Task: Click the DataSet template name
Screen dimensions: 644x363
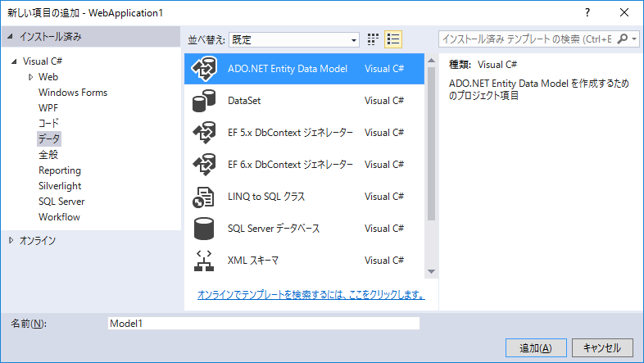Action: (x=244, y=101)
